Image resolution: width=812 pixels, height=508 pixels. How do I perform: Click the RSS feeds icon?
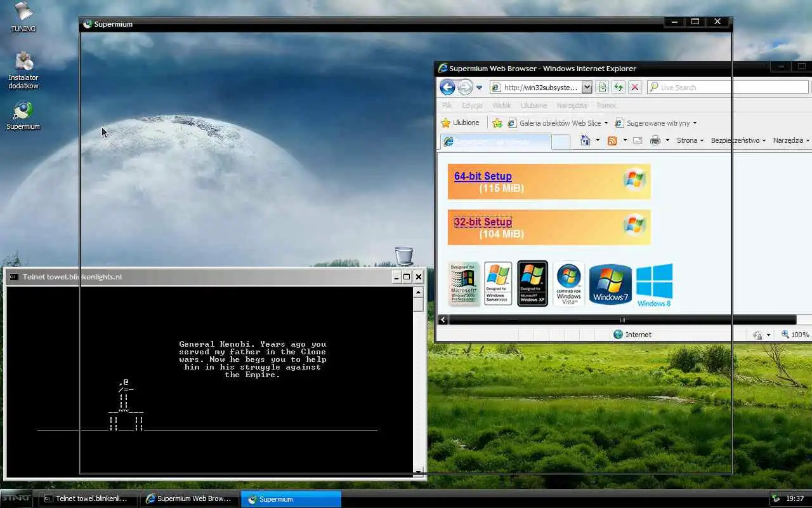point(612,140)
